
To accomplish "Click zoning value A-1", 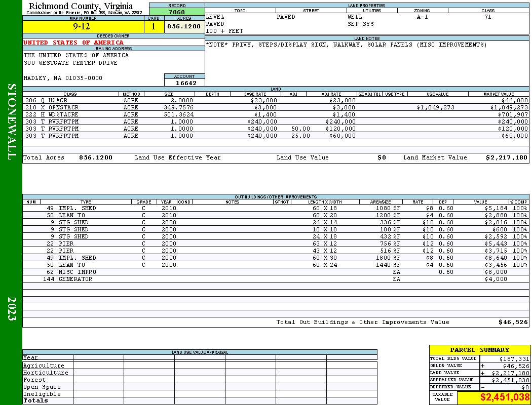I will pos(423,17).
